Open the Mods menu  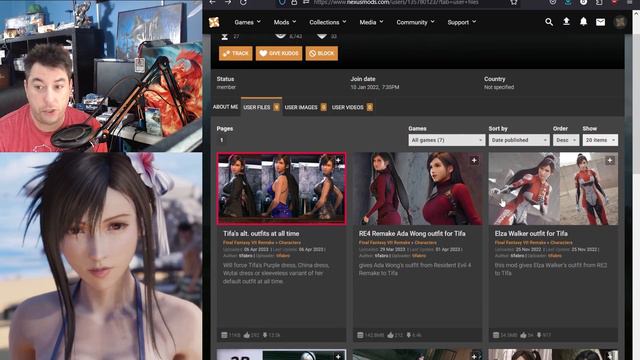tap(285, 22)
